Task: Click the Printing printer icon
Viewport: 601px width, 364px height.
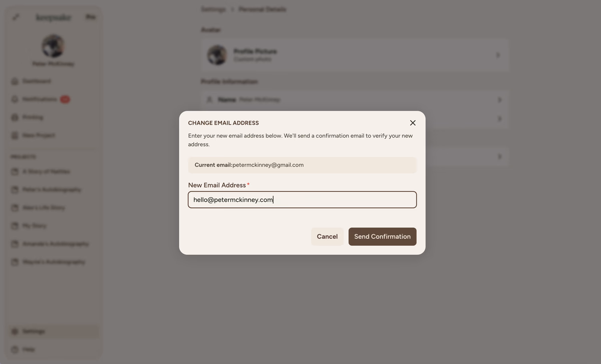Action: click(x=15, y=117)
